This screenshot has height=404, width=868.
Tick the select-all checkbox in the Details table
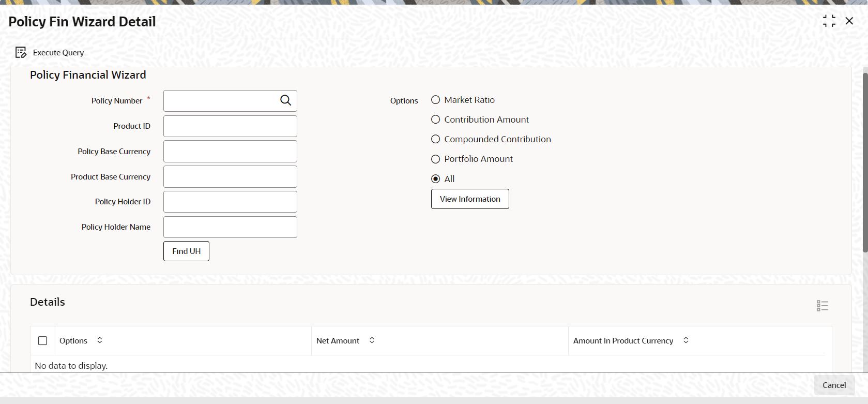pos(43,341)
